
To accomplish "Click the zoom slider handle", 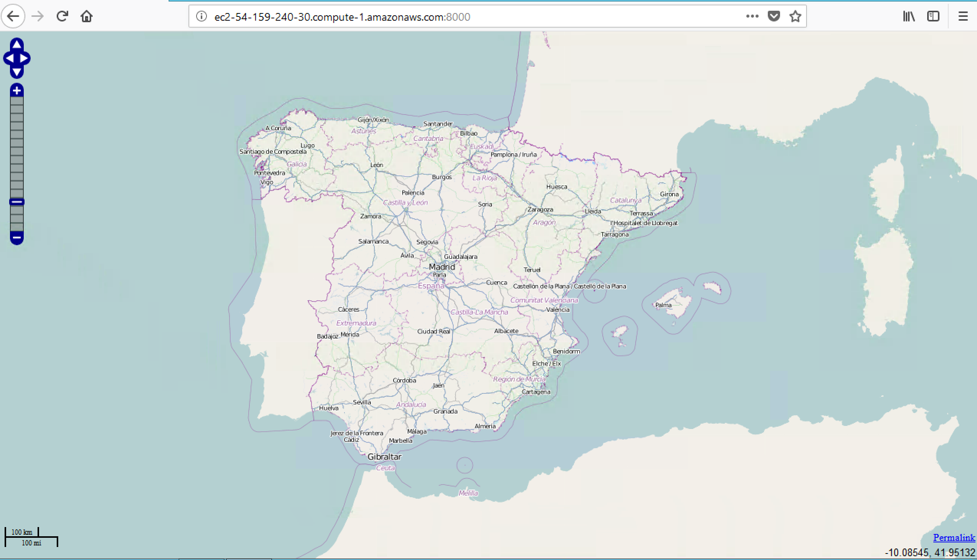I will (x=16, y=202).
